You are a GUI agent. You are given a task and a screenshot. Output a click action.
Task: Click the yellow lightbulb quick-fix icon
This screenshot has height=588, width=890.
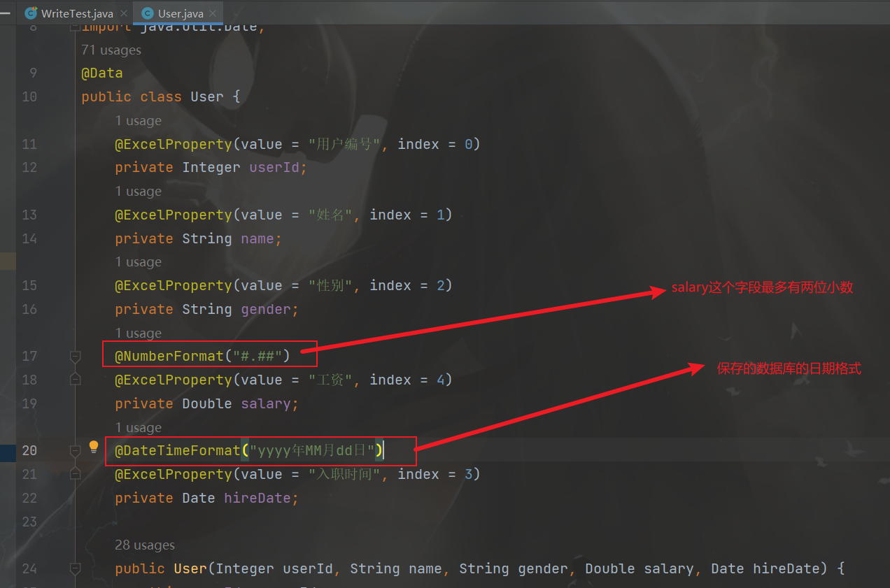point(94,447)
